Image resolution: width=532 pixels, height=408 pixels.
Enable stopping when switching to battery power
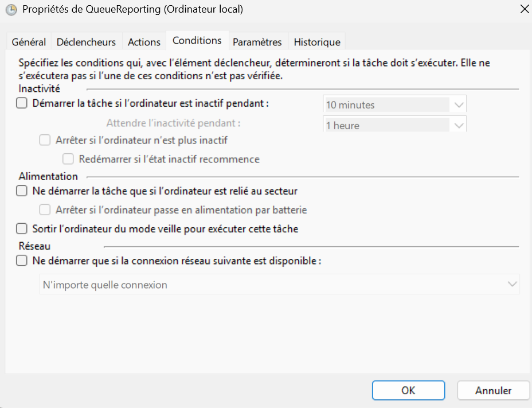45,209
